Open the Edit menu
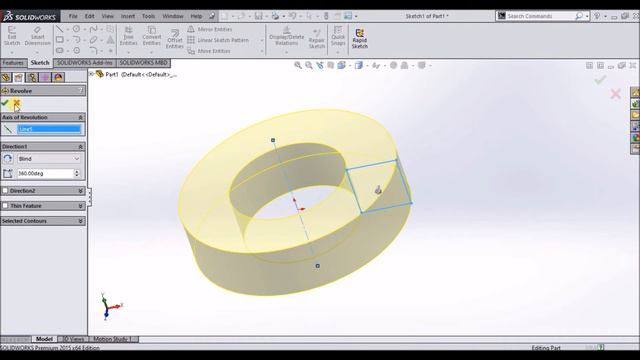The height and width of the screenshot is (360, 640). [89, 16]
